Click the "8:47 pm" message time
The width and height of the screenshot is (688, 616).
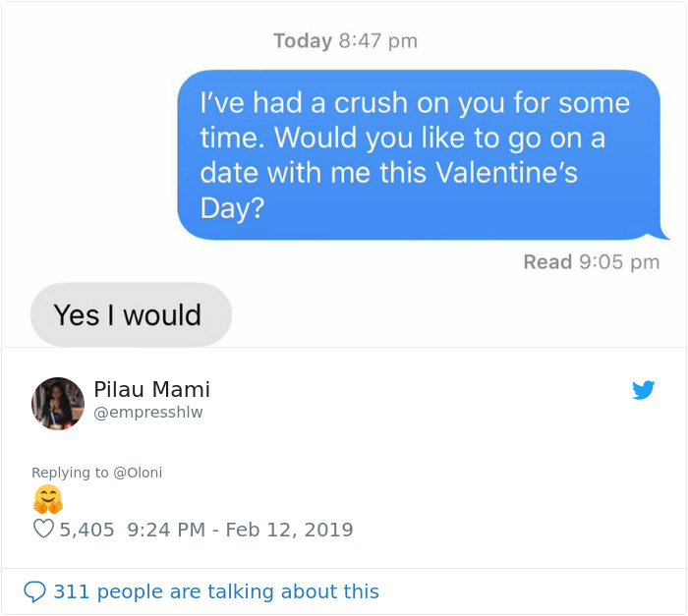378,40
